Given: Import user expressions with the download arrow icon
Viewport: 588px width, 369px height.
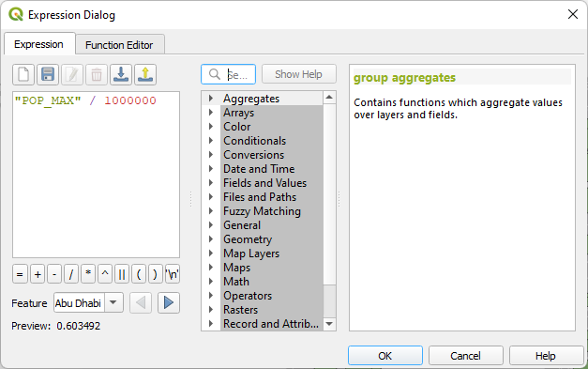Looking at the screenshot, I should (121, 74).
